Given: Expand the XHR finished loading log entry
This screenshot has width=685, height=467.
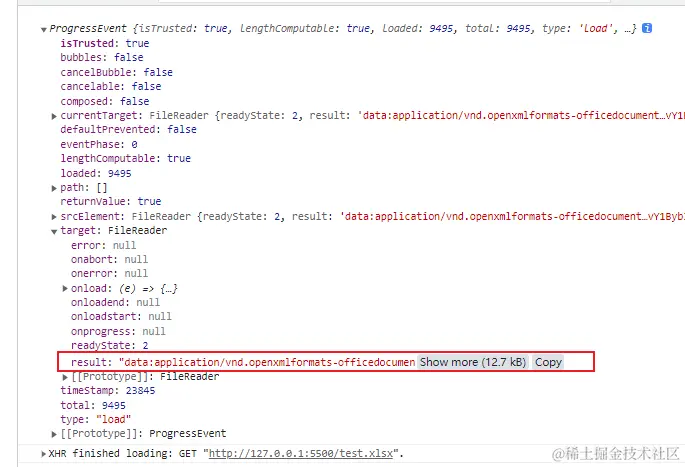Looking at the screenshot, I should tap(44, 454).
